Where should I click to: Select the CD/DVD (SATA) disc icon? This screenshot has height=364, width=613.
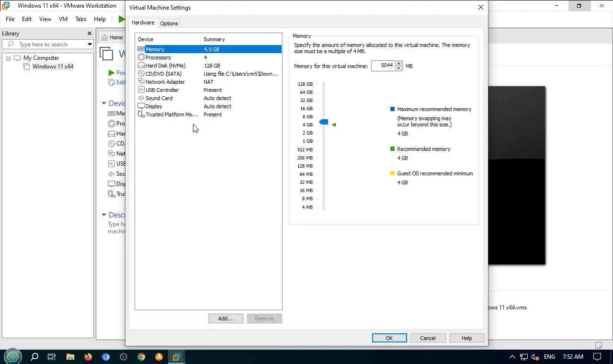[x=141, y=74]
